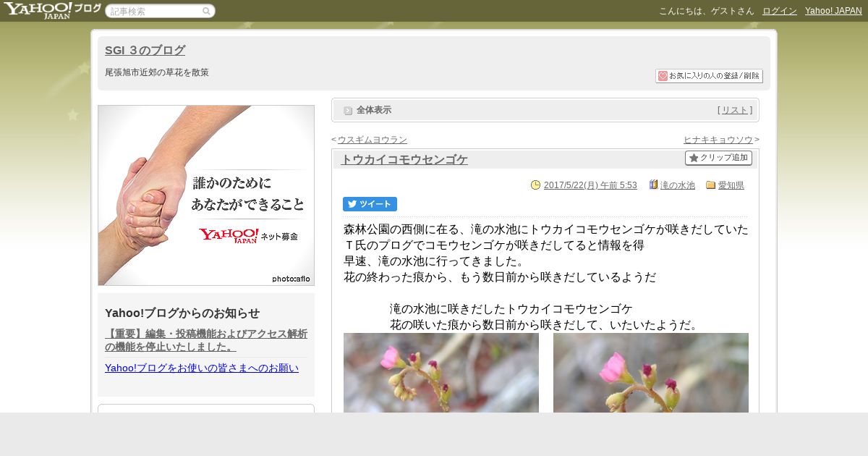Click the ツイート button
Screen dimensions: 868x456
coord(370,204)
